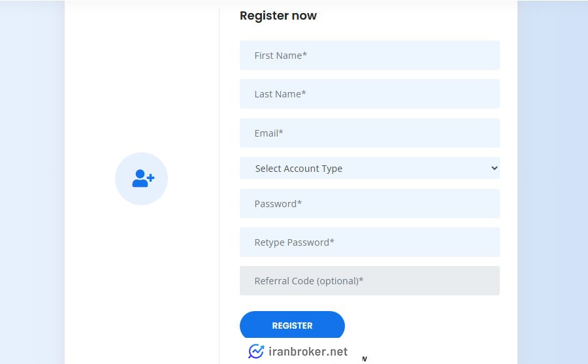Image resolution: width=588 pixels, height=364 pixels.
Task: Click the Retype Password placeholder label
Action: pyautogui.click(x=295, y=242)
